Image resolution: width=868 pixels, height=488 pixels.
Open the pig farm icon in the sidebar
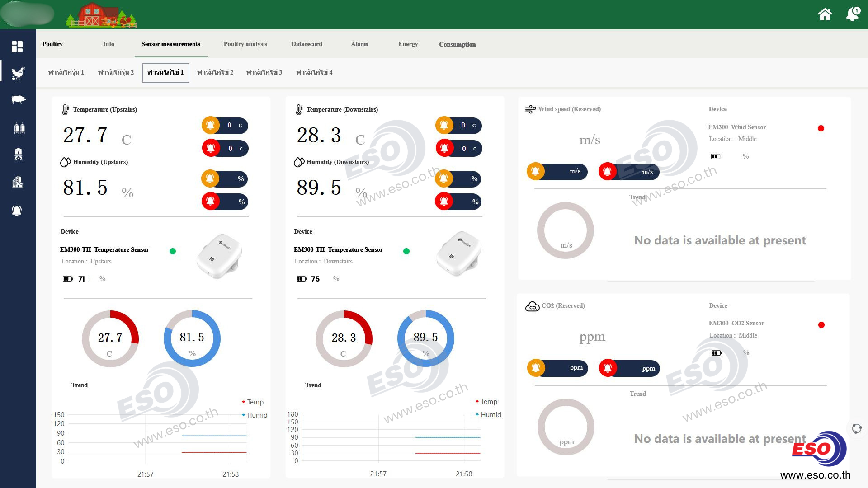pos(18,100)
